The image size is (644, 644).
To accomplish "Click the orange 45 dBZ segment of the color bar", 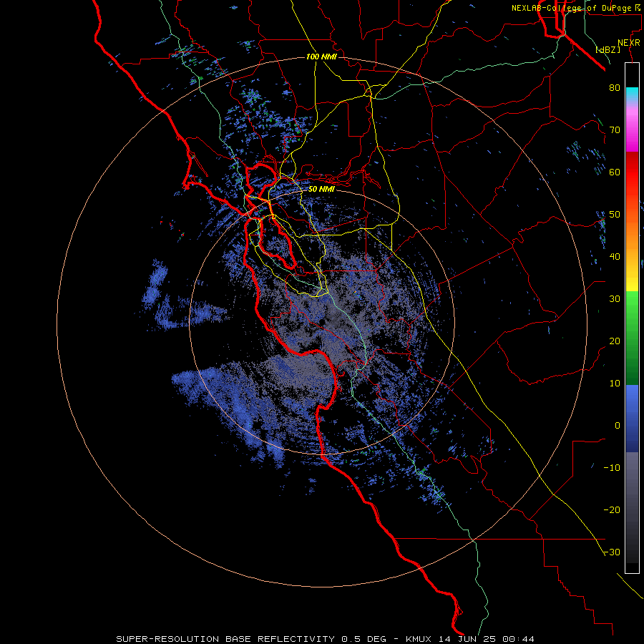I will coord(632,235).
